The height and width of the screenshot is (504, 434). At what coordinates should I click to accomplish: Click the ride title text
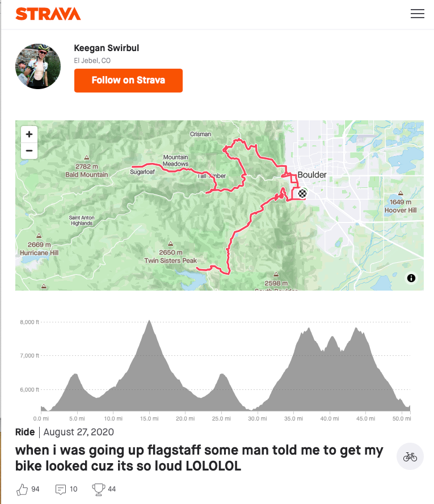(199, 459)
